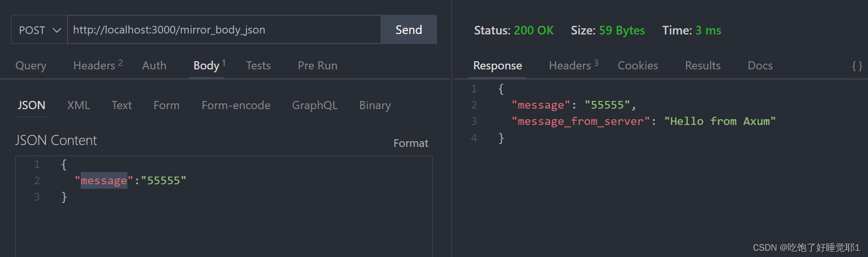Open the Response tab

(497, 66)
